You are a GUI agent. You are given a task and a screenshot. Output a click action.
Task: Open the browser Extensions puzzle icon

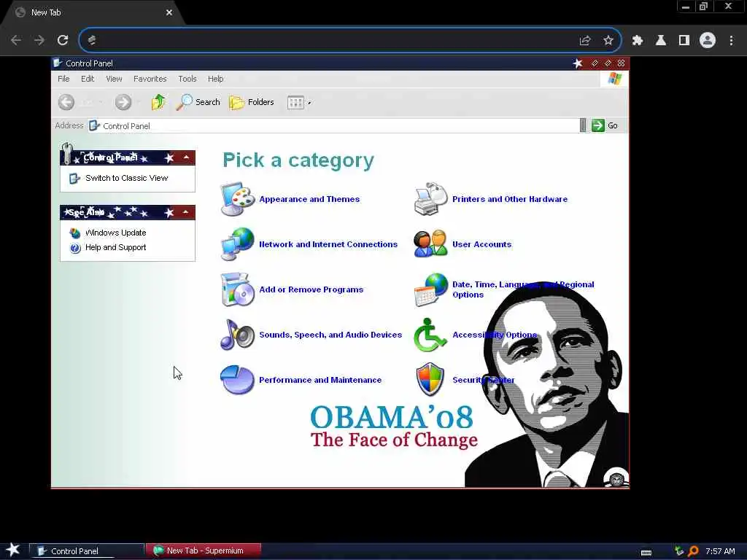point(637,41)
